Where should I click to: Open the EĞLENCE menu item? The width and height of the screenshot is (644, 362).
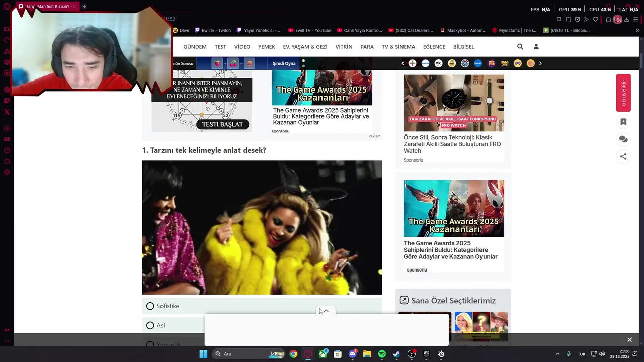click(x=434, y=47)
